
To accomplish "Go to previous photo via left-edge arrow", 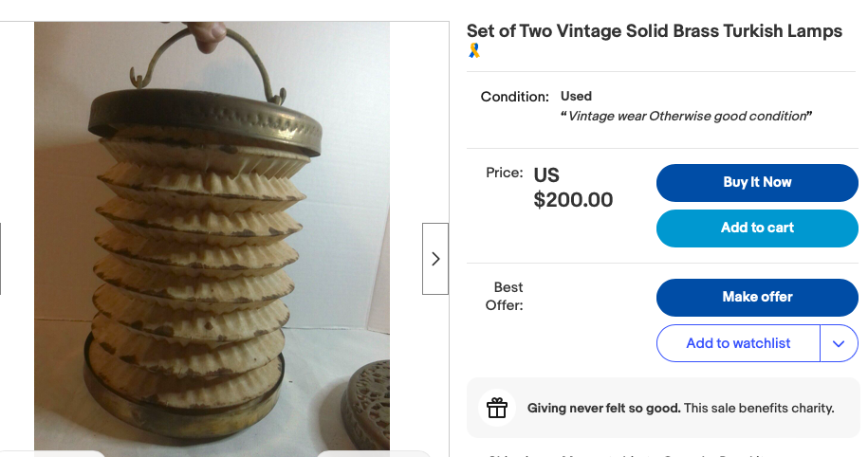I will tap(1, 259).
